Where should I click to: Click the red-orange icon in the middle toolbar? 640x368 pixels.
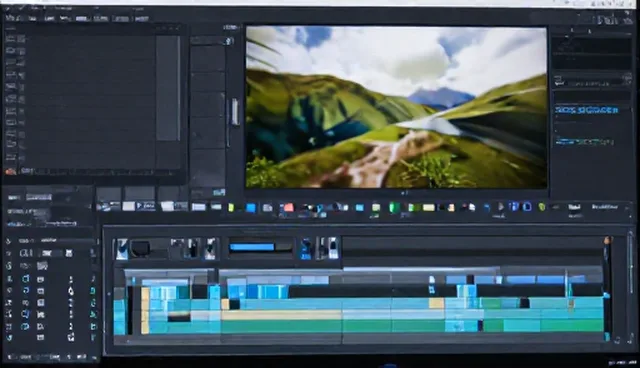tap(288, 207)
